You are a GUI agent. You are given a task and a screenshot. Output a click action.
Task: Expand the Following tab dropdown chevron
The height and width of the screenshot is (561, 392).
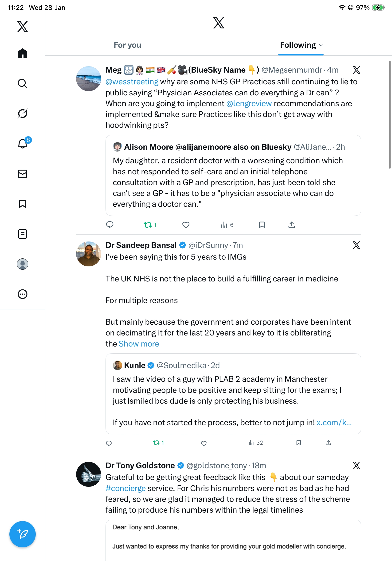pyautogui.click(x=321, y=45)
